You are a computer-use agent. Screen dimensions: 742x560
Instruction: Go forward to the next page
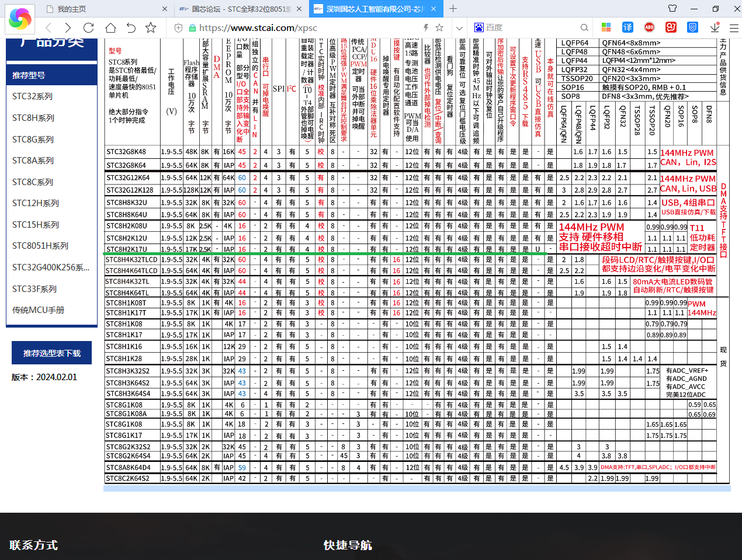point(68,27)
